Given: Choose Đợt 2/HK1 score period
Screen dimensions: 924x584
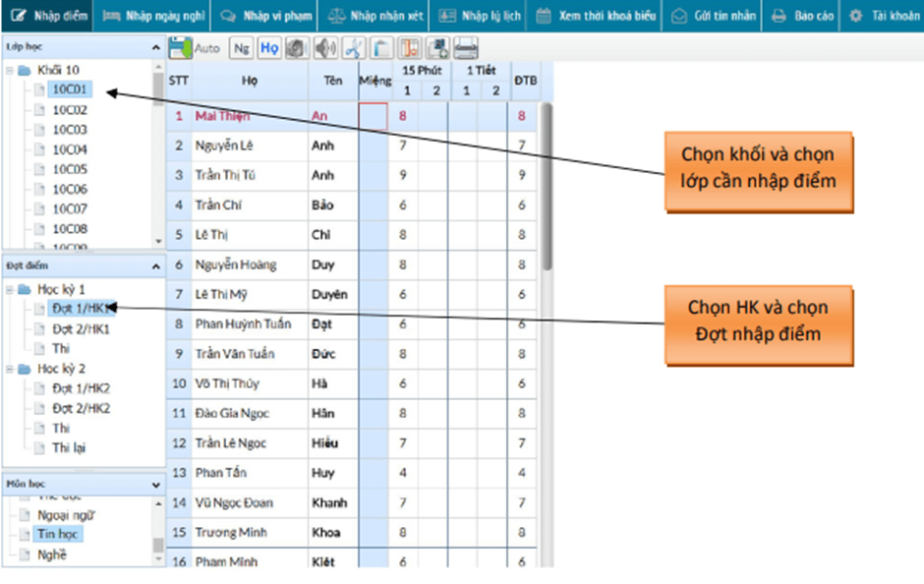Looking at the screenshot, I should pyautogui.click(x=80, y=329).
